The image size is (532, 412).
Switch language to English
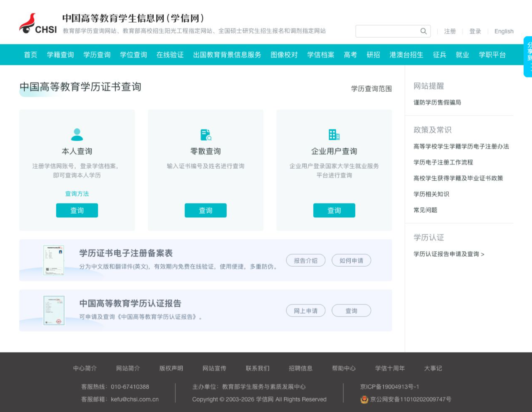pos(504,31)
